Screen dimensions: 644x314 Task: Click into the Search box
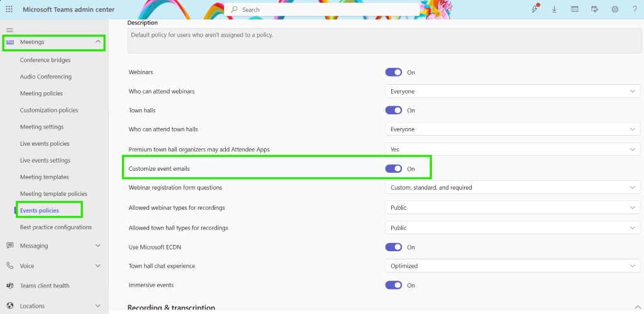coord(321,9)
